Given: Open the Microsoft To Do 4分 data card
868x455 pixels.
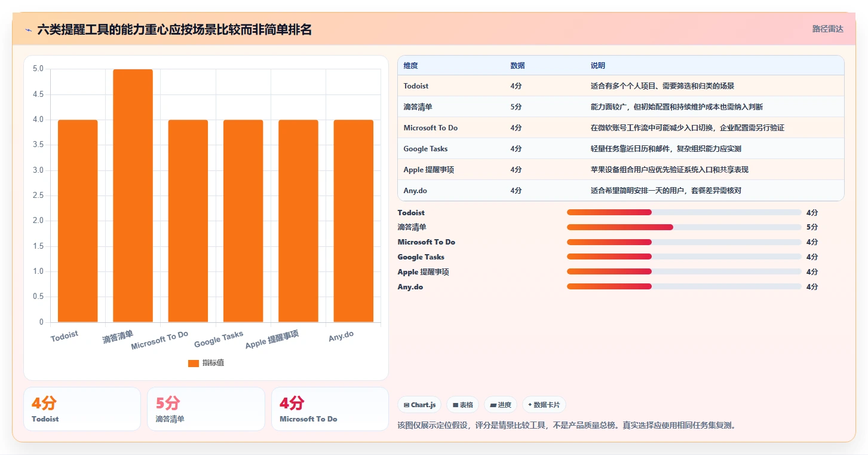Looking at the screenshot, I should point(330,409).
